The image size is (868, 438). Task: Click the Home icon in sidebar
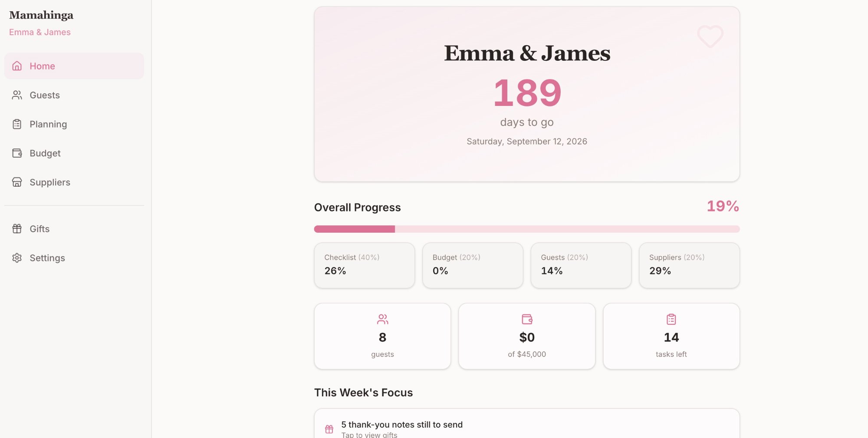pyautogui.click(x=17, y=66)
